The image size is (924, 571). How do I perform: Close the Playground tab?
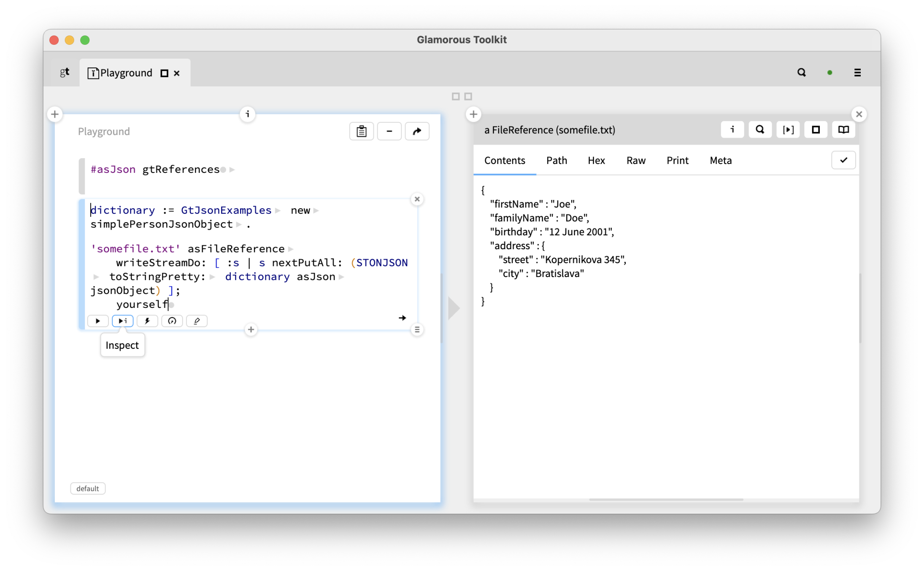click(177, 73)
